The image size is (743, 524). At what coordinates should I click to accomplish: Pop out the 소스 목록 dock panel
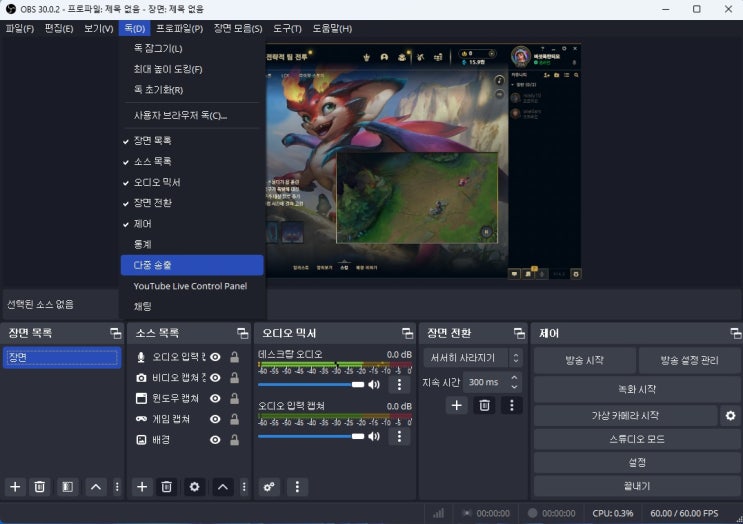(x=243, y=333)
